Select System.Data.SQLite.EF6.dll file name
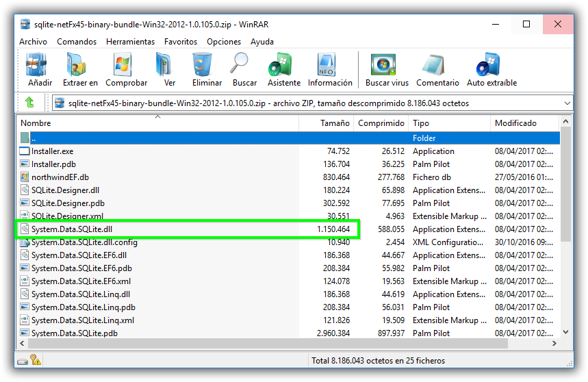588x382 pixels. tap(79, 255)
